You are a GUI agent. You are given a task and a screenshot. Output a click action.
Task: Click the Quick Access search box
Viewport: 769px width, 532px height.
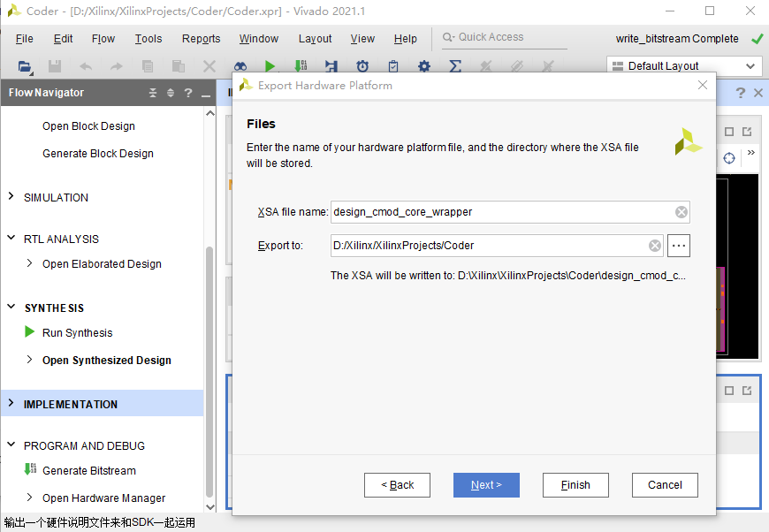(505, 37)
